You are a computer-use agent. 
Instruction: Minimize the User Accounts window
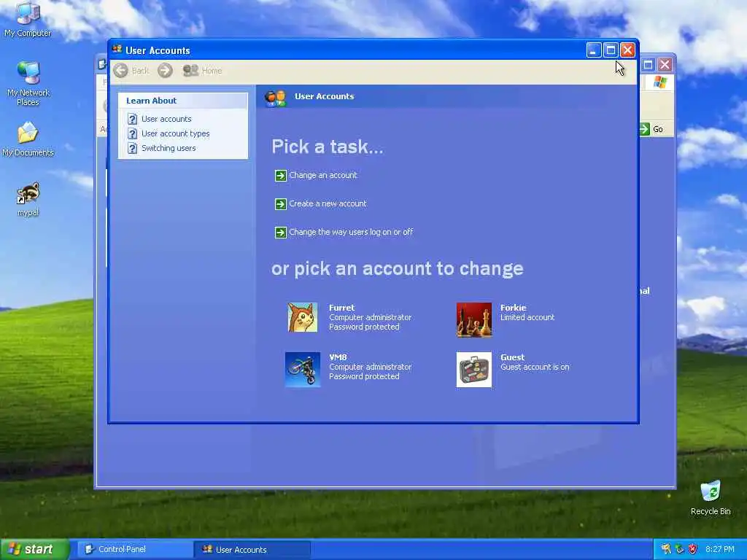pyautogui.click(x=594, y=50)
